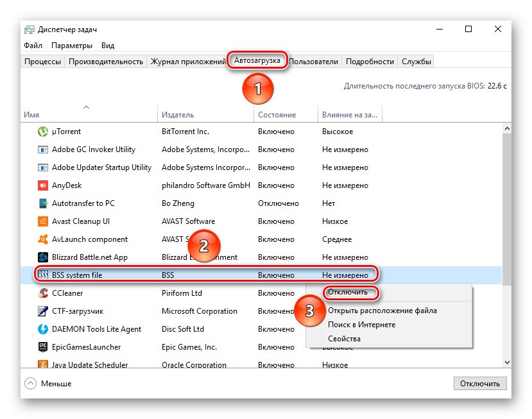Click the DAEMON Tools Lite Agent icon
532x419 pixels.
pyautogui.click(x=43, y=329)
